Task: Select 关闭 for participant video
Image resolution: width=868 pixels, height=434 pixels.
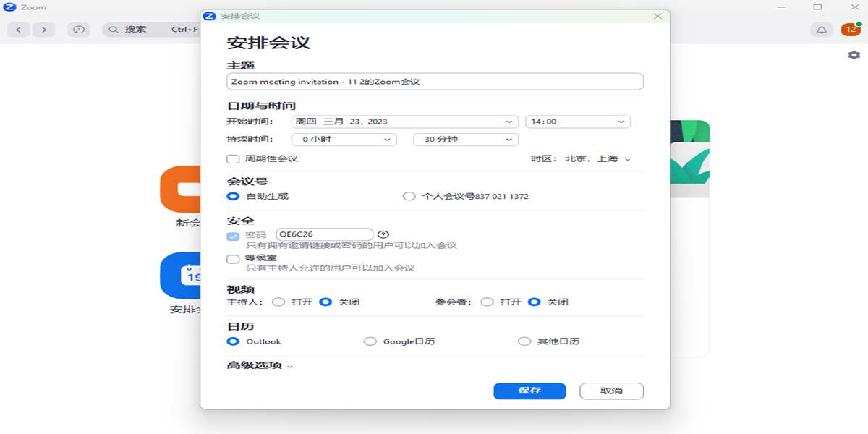Action: point(535,302)
